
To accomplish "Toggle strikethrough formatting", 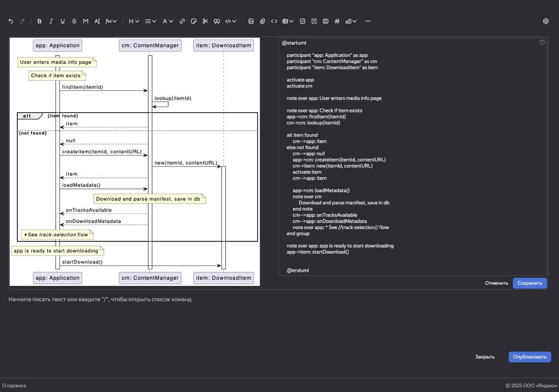I will (74, 21).
